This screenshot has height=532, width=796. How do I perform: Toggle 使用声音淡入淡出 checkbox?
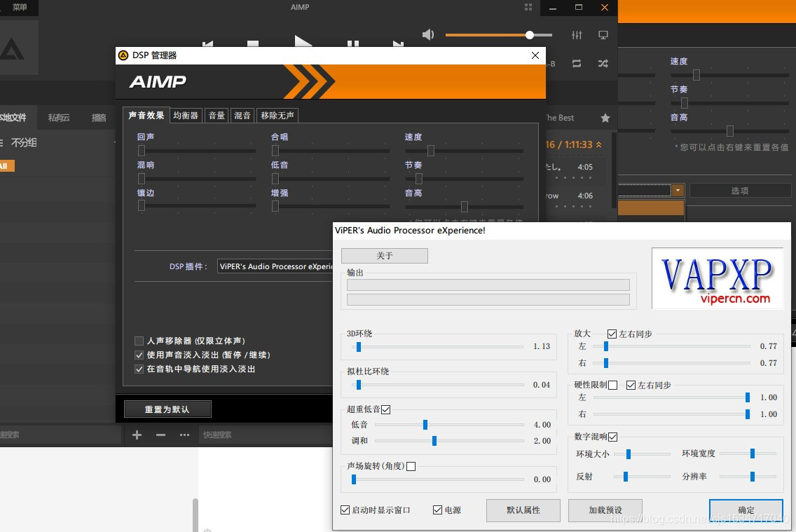[139, 355]
